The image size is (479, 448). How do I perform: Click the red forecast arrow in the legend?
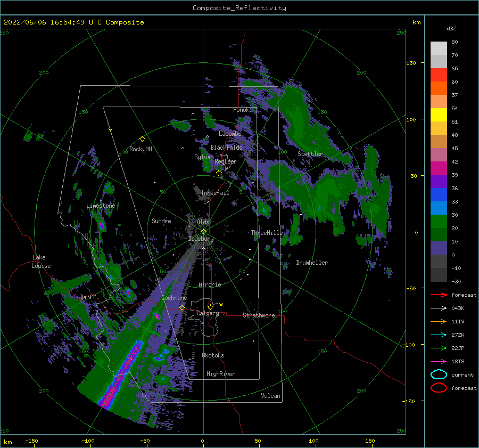click(439, 295)
